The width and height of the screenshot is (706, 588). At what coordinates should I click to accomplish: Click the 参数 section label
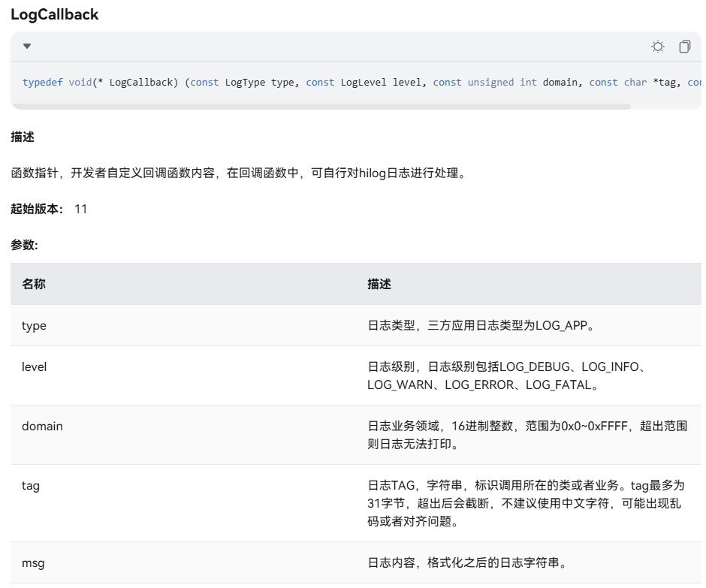click(x=24, y=245)
